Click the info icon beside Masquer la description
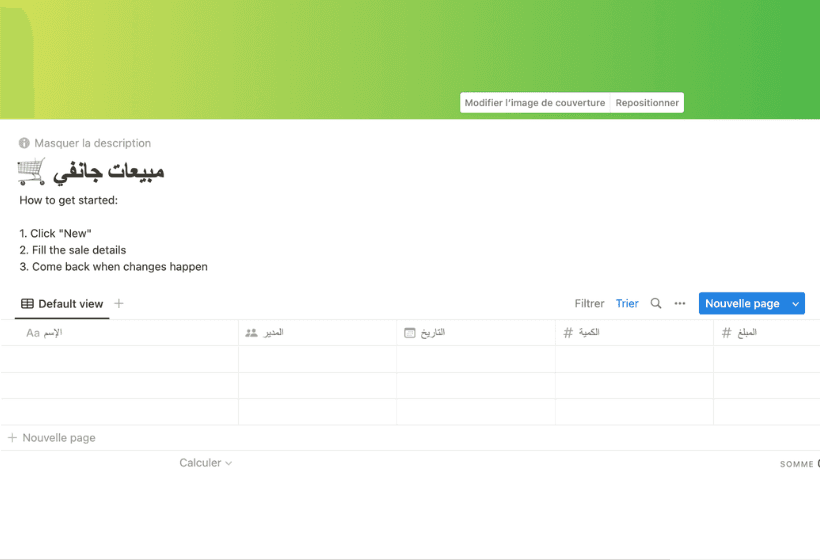820x560 pixels. coord(24,143)
